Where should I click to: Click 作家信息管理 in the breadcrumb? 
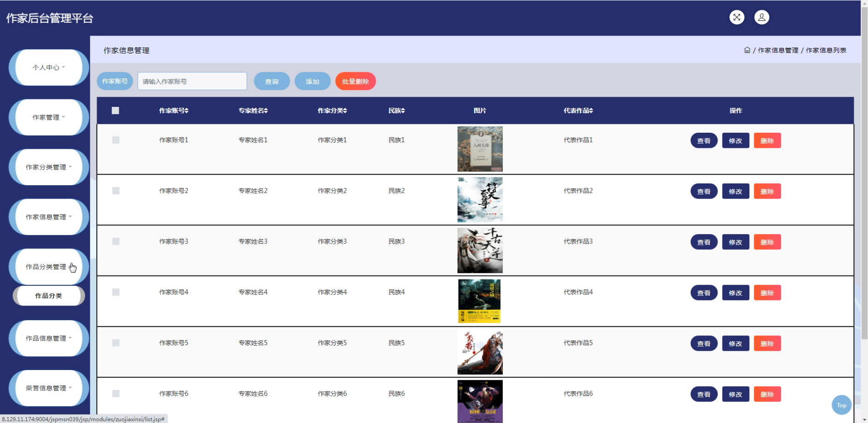pos(778,50)
